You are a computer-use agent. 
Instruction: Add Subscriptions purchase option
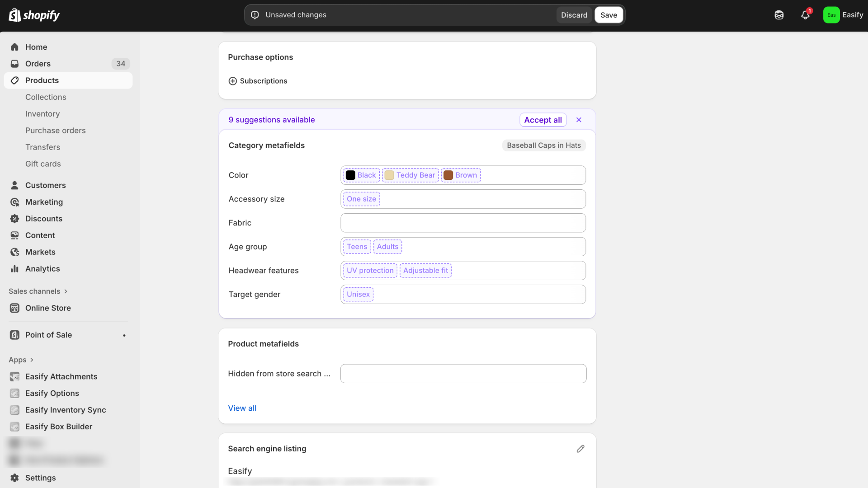coord(258,81)
